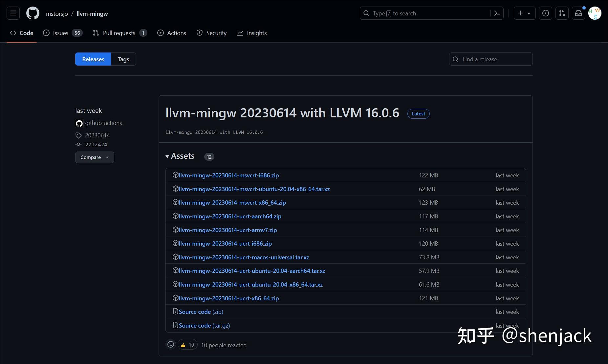
Task: Switch to the Issues tab
Action: 63,33
